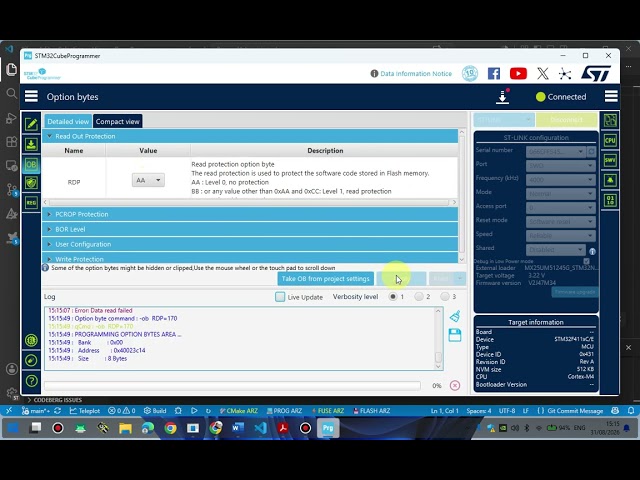
Task: Click FLASH ARZ in the VS Code status bar
Action: (x=371, y=411)
